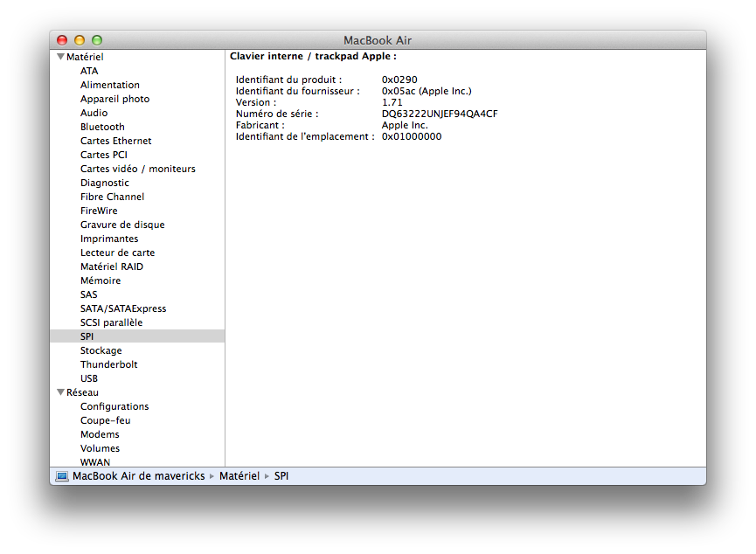Click SPI in the bottom path bar
Screen dimensions: 756x554
pyautogui.click(x=281, y=476)
